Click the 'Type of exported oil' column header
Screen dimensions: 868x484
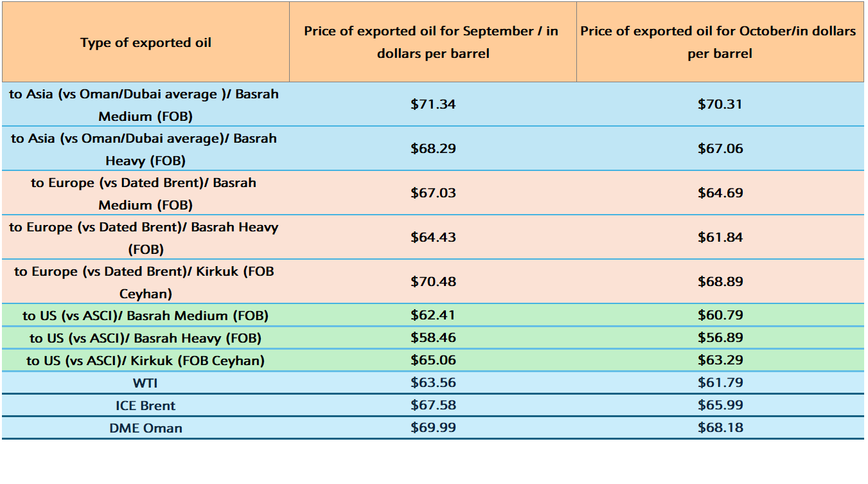146,43
